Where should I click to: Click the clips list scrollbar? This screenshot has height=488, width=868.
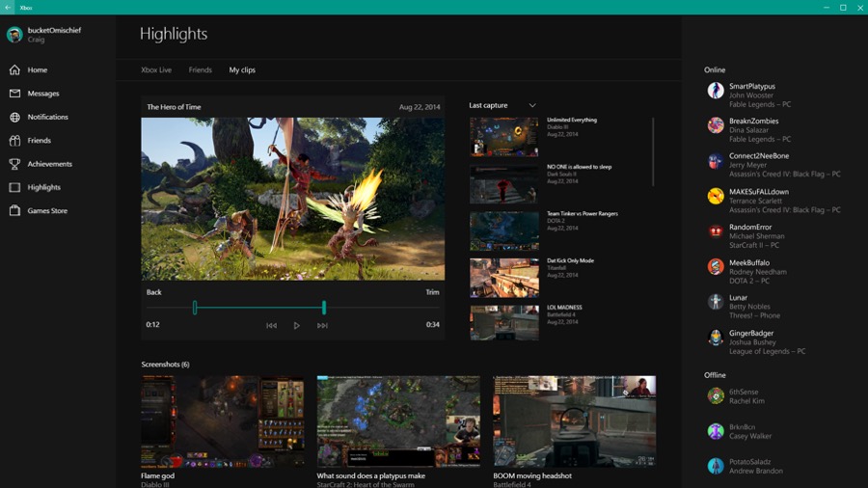(x=653, y=151)
